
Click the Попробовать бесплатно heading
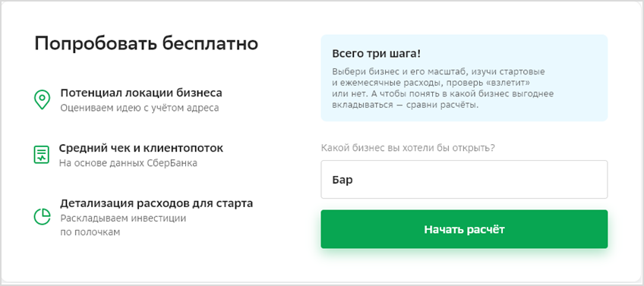(147, 44)
